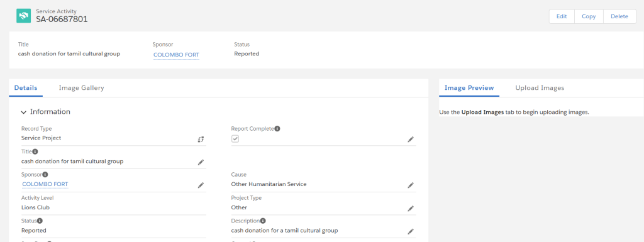Show the info tooltip next to Title label

(x=35, y=151)
